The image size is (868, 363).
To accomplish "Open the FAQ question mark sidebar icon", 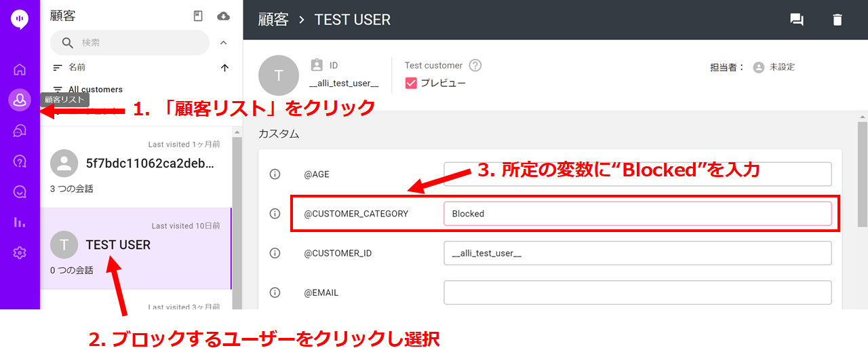I will click(x=20, y=161).
